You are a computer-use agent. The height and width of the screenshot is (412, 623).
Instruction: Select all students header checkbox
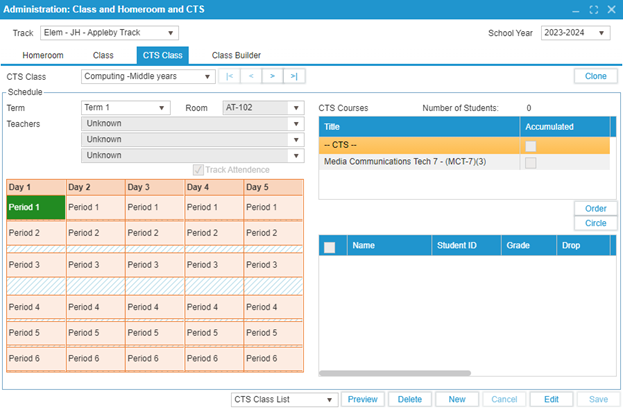pos(330,244)
